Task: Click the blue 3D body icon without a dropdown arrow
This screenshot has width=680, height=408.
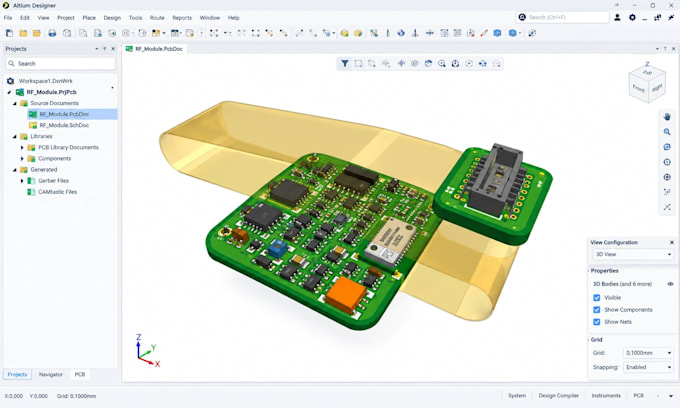Action: click(497, 33)
